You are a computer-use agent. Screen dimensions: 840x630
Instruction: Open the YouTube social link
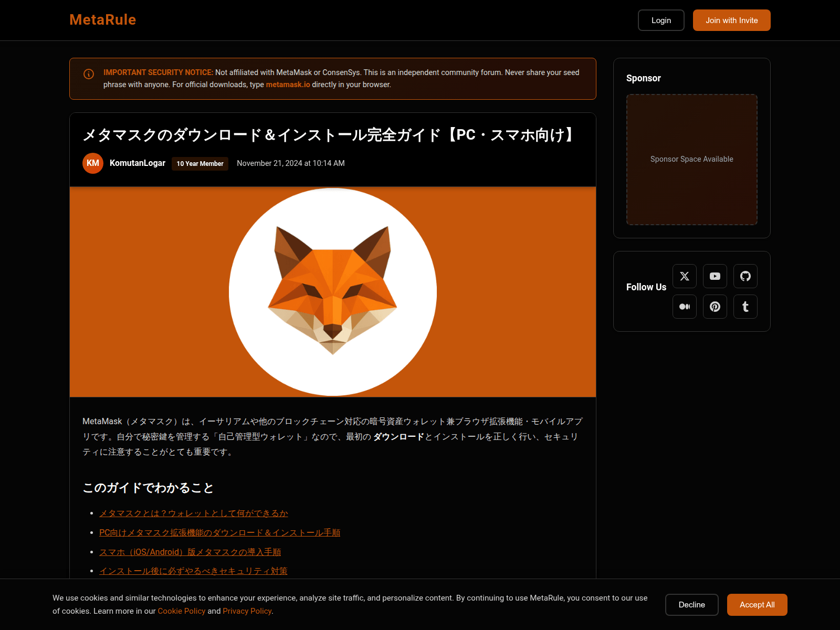click(715, 276)
